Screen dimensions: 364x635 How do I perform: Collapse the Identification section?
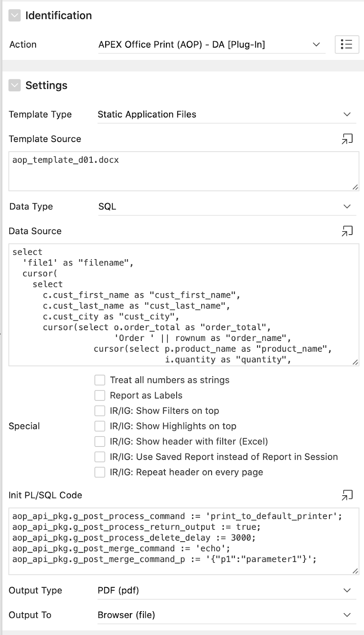(x=15, y=15)
